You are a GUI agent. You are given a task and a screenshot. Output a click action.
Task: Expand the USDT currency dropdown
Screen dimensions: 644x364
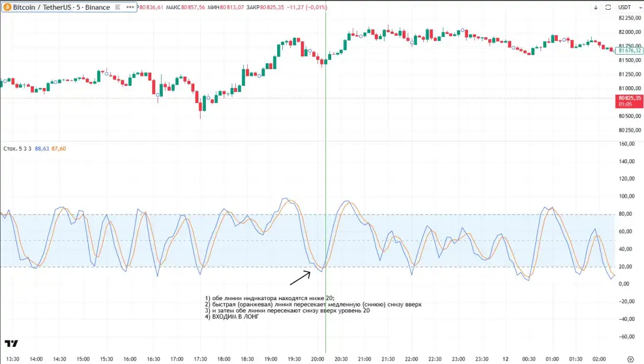(x=630, y=7)
